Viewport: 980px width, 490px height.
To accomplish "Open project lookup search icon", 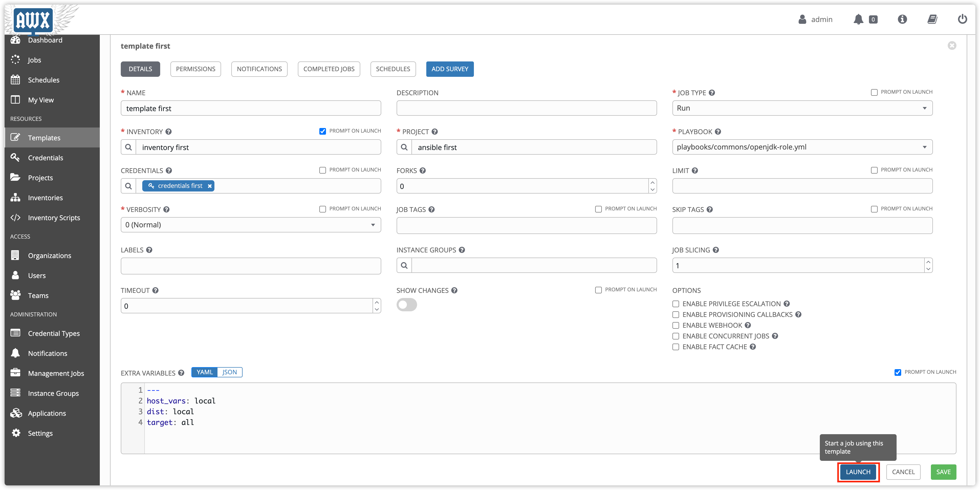I will click(x=404, y=147).
